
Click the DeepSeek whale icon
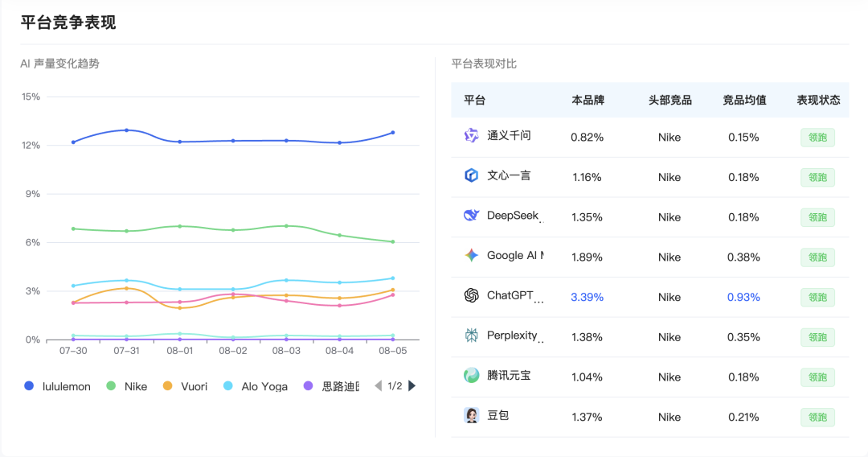pyautogui.click(x=471, y=216)
